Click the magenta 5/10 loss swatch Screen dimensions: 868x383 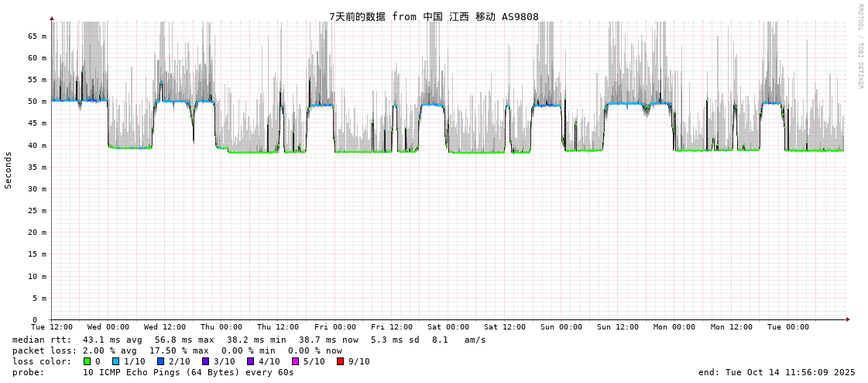(x=296, y=361)
